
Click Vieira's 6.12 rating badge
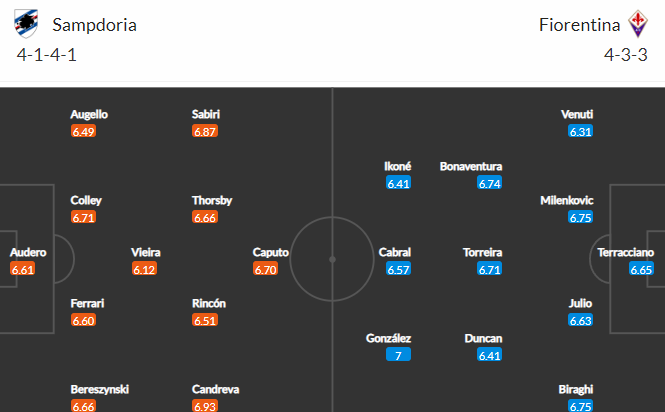tap(144, 269)
